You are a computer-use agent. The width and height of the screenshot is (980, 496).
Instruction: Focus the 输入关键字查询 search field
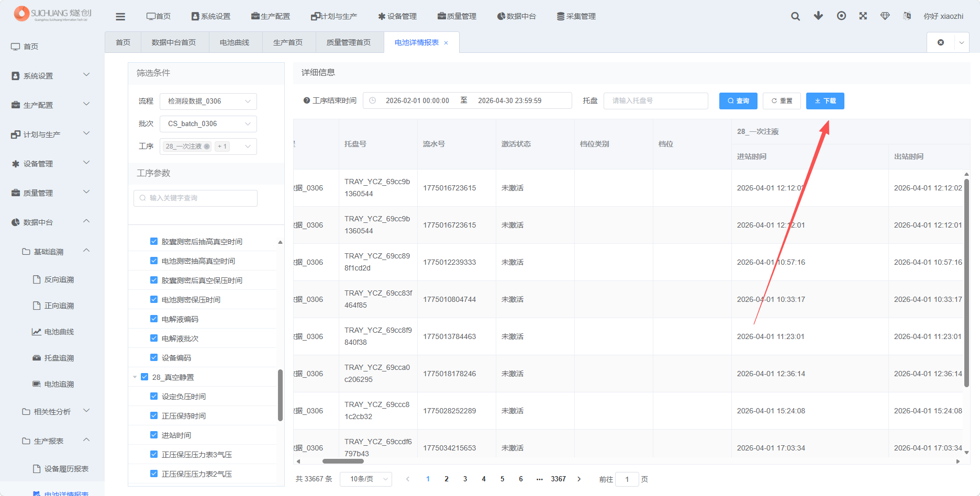[x=195, y=198]
